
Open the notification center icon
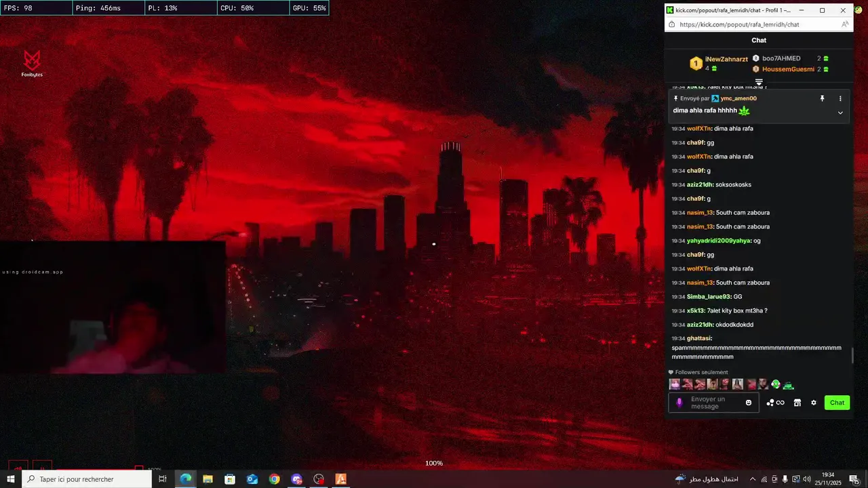tap(854, 479)
